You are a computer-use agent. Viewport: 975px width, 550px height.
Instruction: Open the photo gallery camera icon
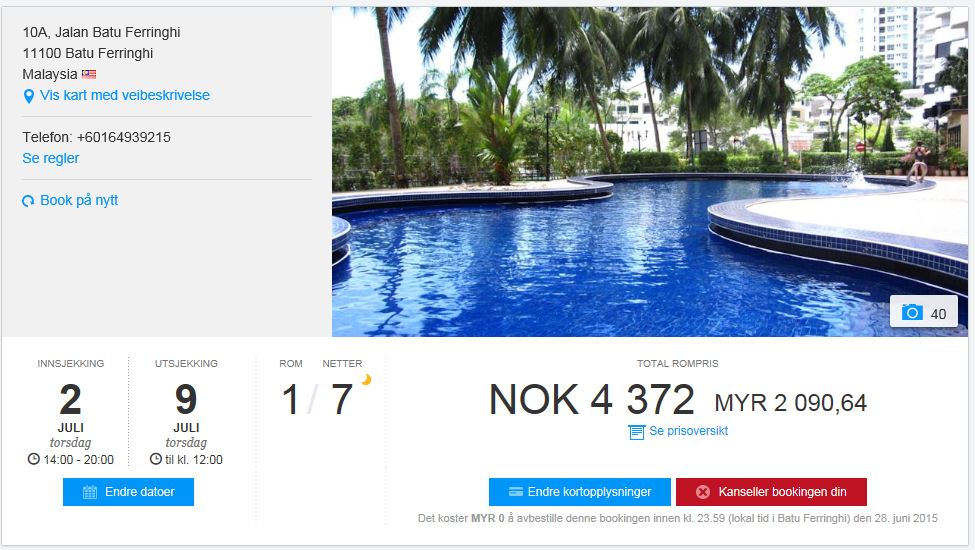tap(912, 312)
